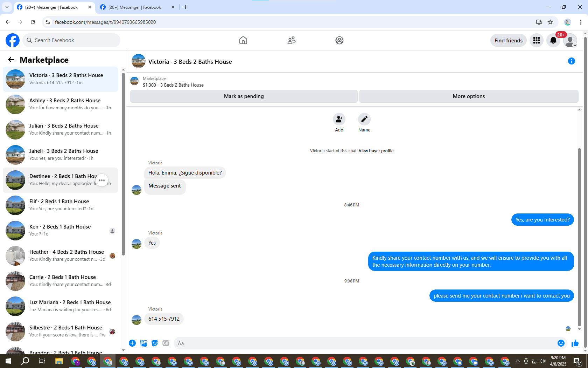Open Windows taskbar search
Screen dimensions: 588x368
[x=25, y=361]
